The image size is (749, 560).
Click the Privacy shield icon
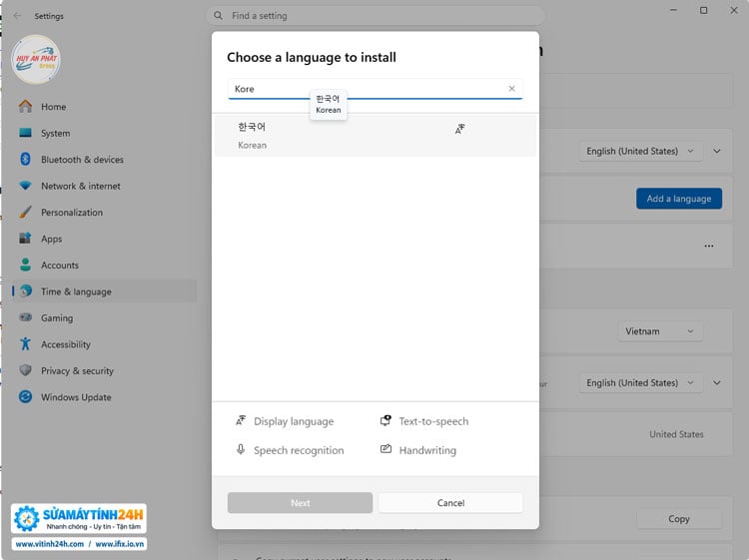click(x=25, y=370)
